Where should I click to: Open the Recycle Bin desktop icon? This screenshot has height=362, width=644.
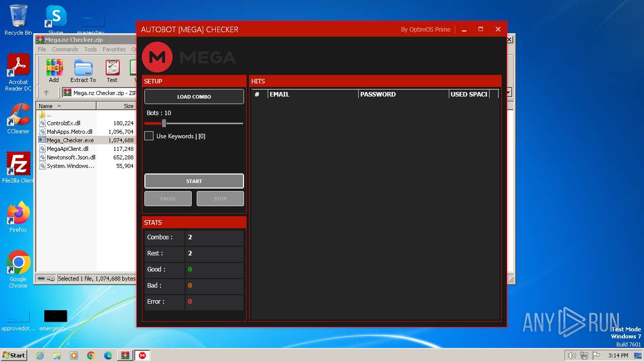coord(18,20)
